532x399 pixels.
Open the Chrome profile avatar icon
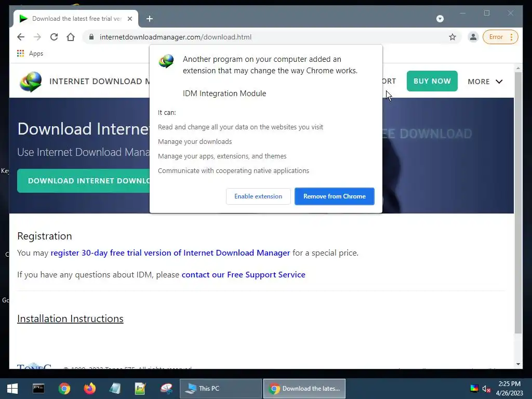click(x=473, y=37)
